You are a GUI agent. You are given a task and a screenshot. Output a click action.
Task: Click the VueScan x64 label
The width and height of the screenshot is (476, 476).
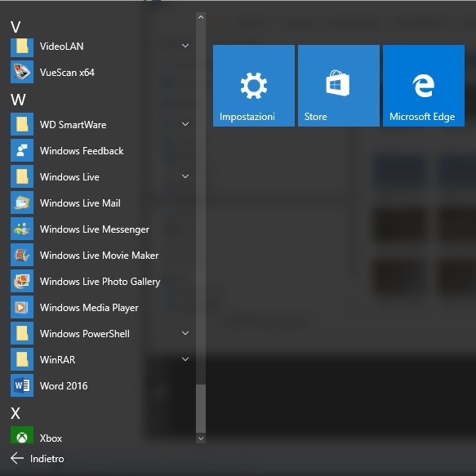coord(67,72)
